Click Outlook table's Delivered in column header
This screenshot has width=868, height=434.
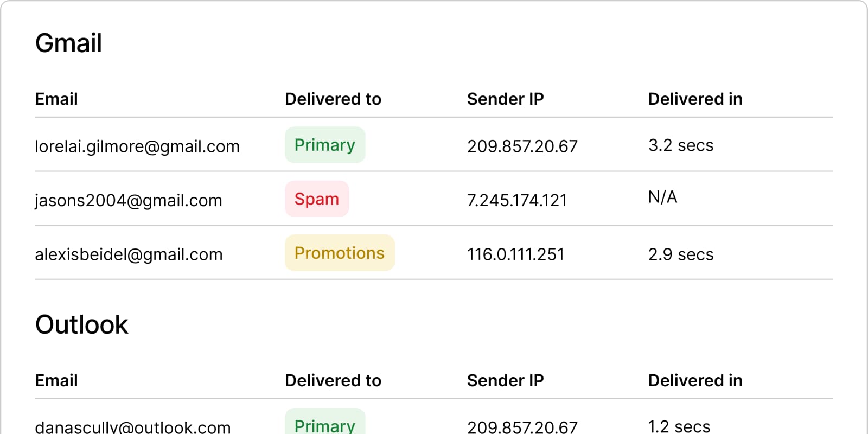click(695, 381)
